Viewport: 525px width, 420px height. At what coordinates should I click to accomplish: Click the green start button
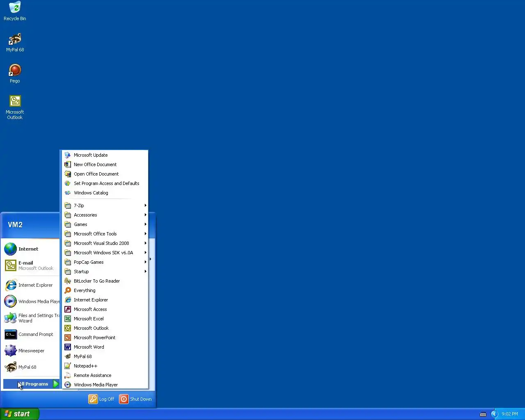(20, 414)
